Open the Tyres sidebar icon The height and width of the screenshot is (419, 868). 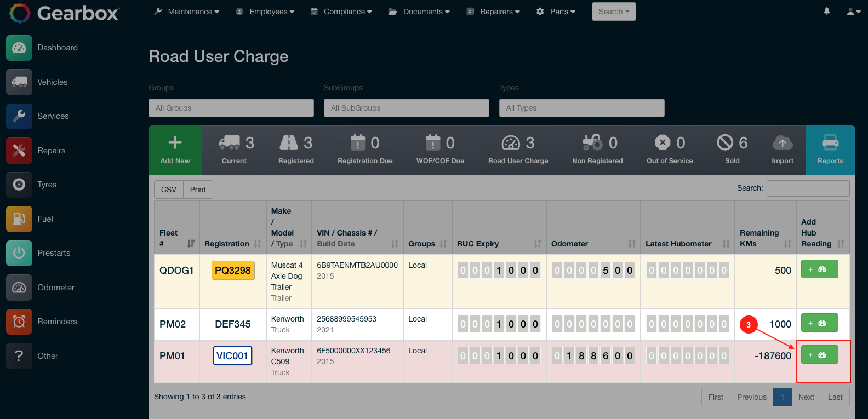[x=19, y=185]
